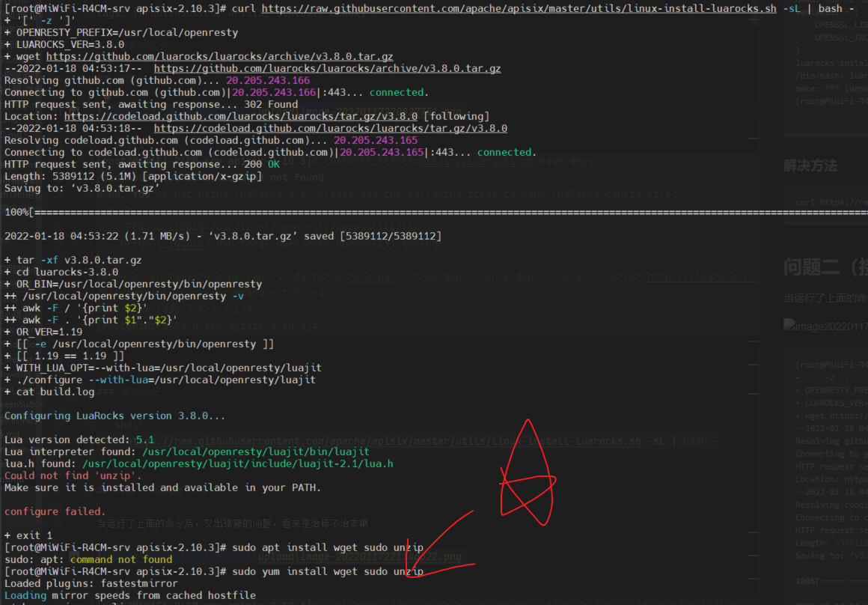This screenshot has height=605, width=868.
Task: Click the "++ awk -F . '{print $1"."$2}'" line
Action: [x=91, y=320]
